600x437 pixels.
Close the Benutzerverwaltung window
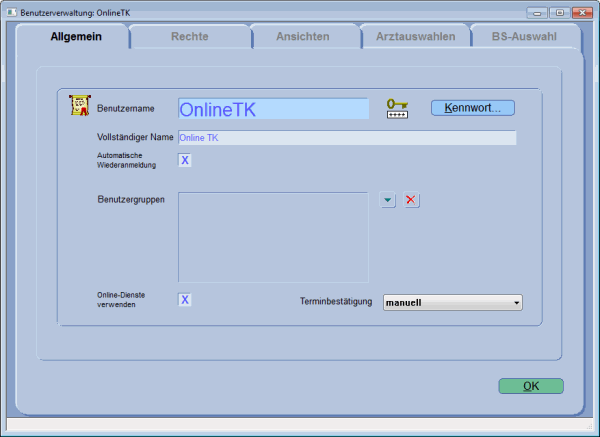point(582,11)
